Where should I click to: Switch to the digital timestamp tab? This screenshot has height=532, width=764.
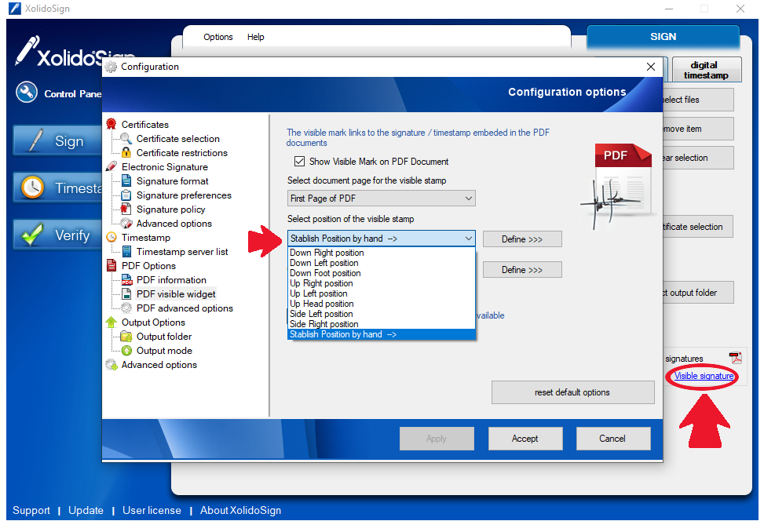click(x=706, y=70)
